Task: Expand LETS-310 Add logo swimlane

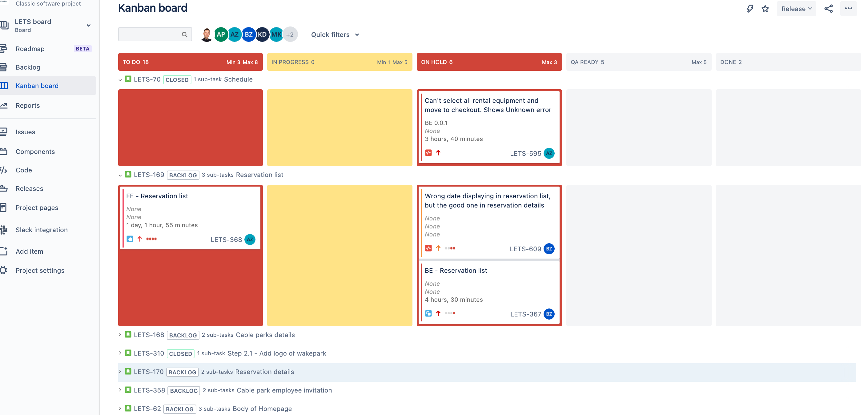Action: coord(120,353)
